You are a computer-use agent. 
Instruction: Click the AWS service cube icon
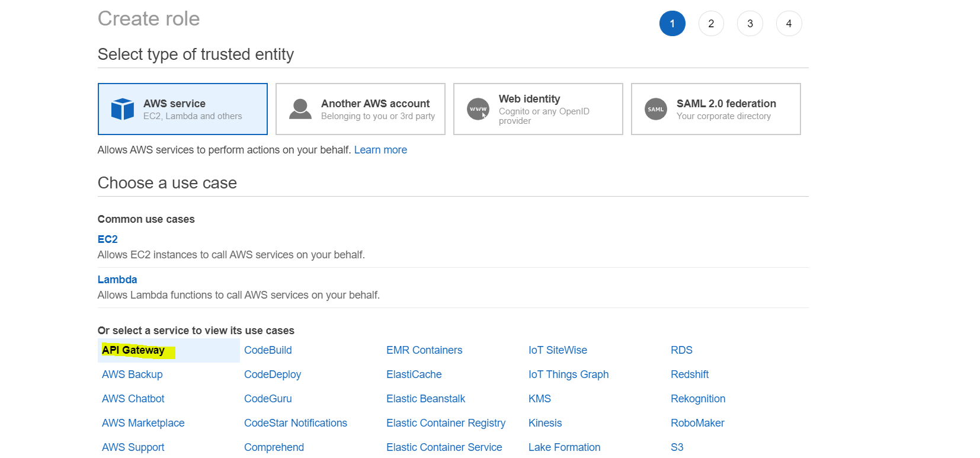click(123, 109)
